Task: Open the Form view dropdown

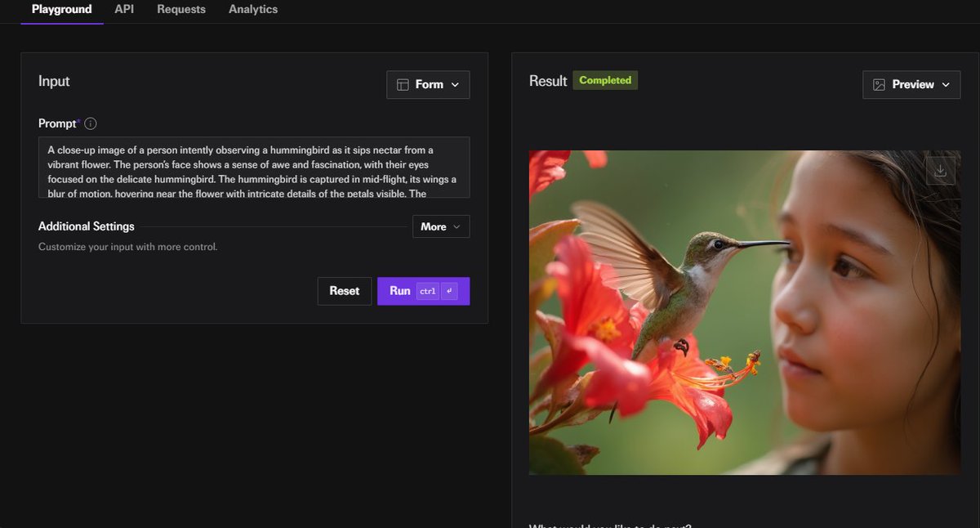Action: click(x=428, y=85)
